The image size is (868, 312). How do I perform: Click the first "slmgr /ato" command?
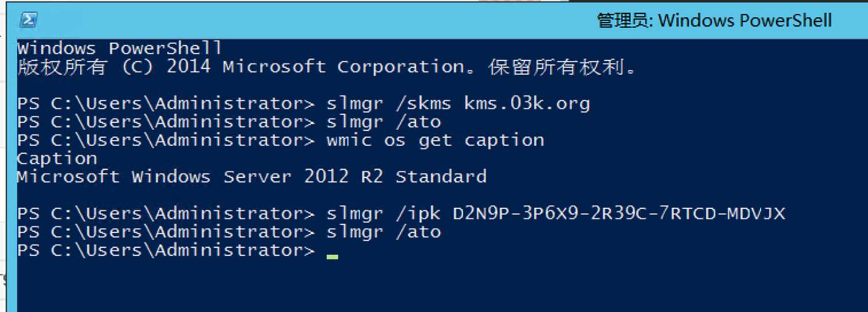tap(384, 122)
